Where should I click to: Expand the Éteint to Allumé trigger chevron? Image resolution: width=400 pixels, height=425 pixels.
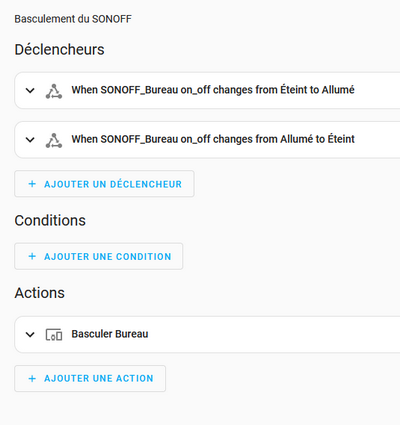point(30,90)
